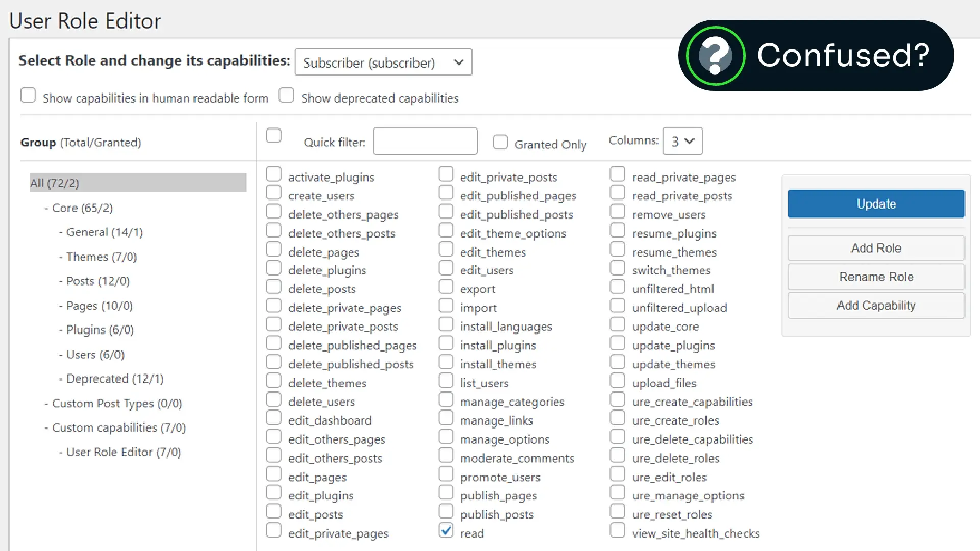Click the Update button
This screenshot has width=980, height=551.
coord(876,204)
